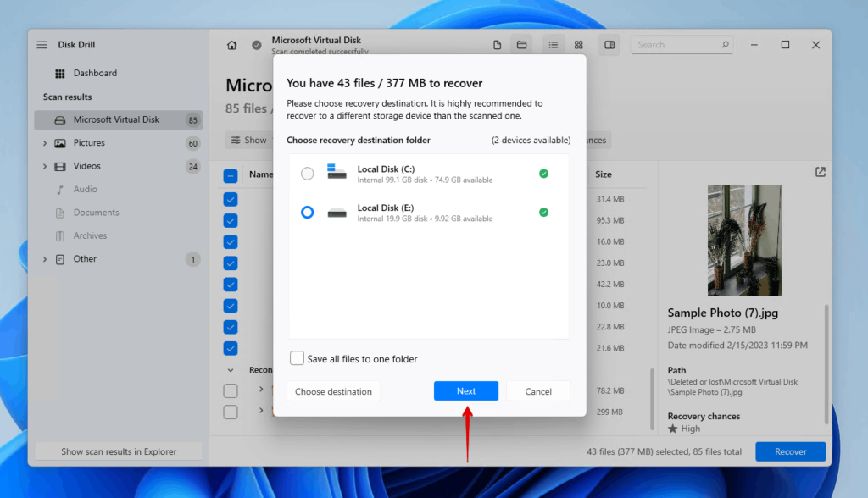868x498 pixels.
Task: Open the hamburger menu beside Disk Drill
Action: pyautogui.click(x=42, y=45)
